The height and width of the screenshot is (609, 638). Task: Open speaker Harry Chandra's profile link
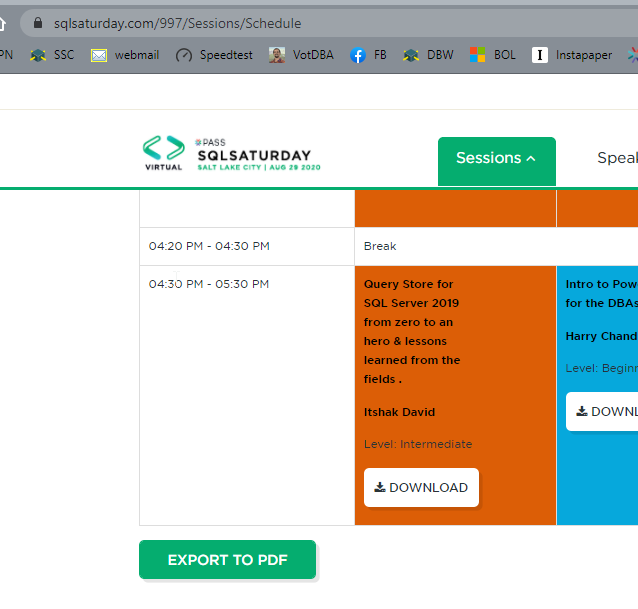601,336
